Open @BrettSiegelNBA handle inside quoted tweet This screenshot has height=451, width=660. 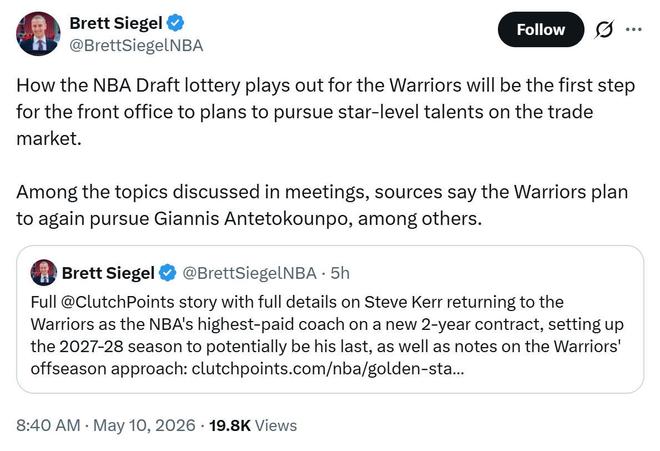(x=249, y=273)
